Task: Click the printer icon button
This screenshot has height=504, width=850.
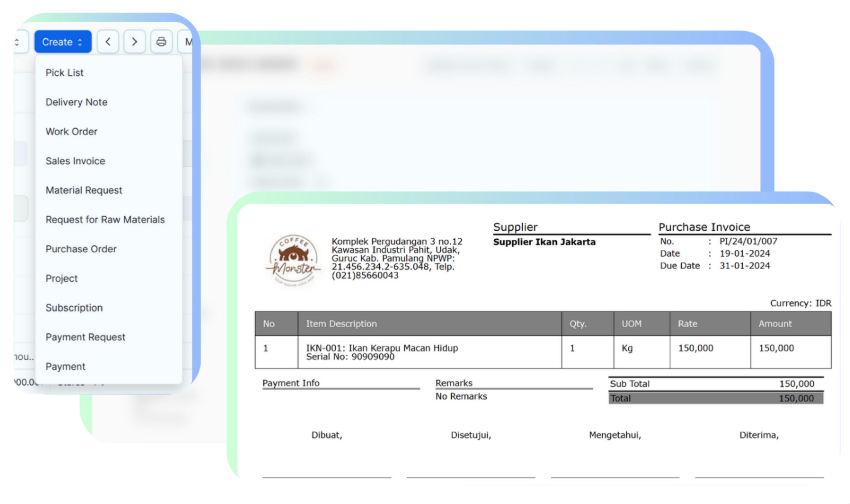Action: click(x=161, y=42)
